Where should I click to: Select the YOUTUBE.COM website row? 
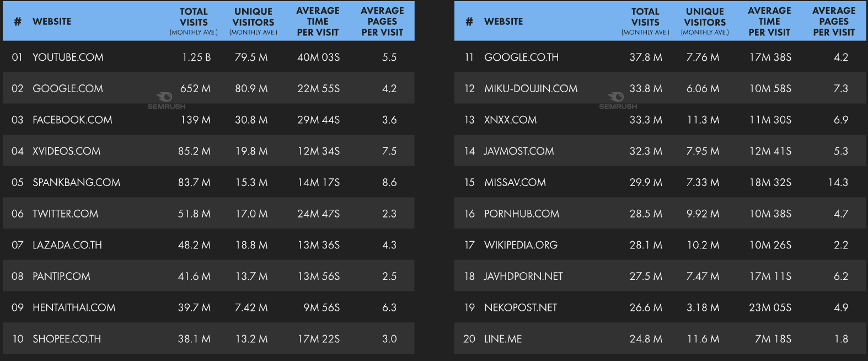point(208,57)
